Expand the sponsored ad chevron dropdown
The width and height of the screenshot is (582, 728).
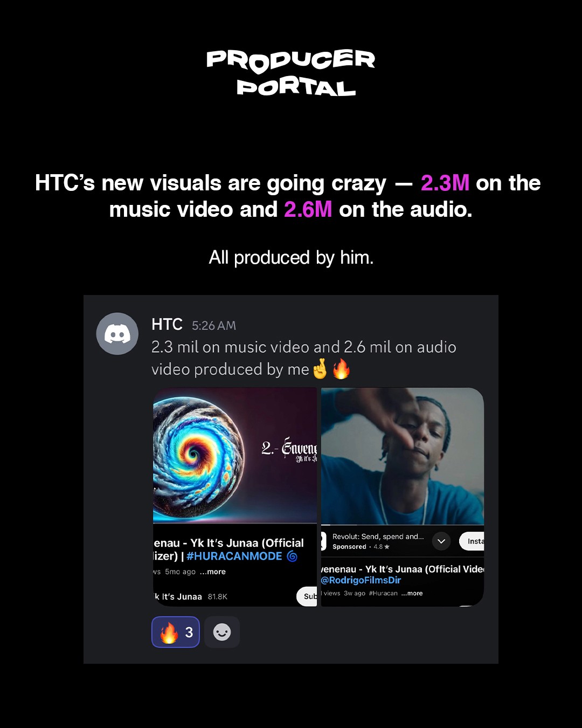441,541
